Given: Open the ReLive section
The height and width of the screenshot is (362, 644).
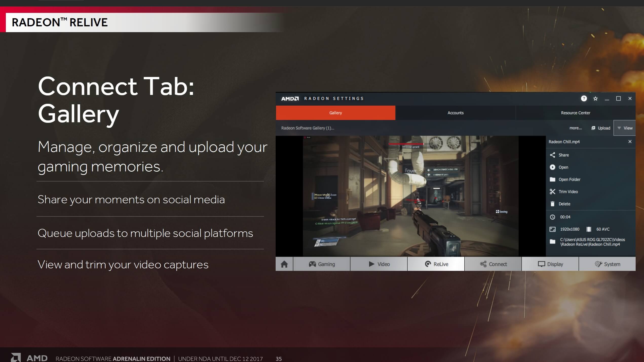Looking at the screenshot, I should [x=436, y=264].
